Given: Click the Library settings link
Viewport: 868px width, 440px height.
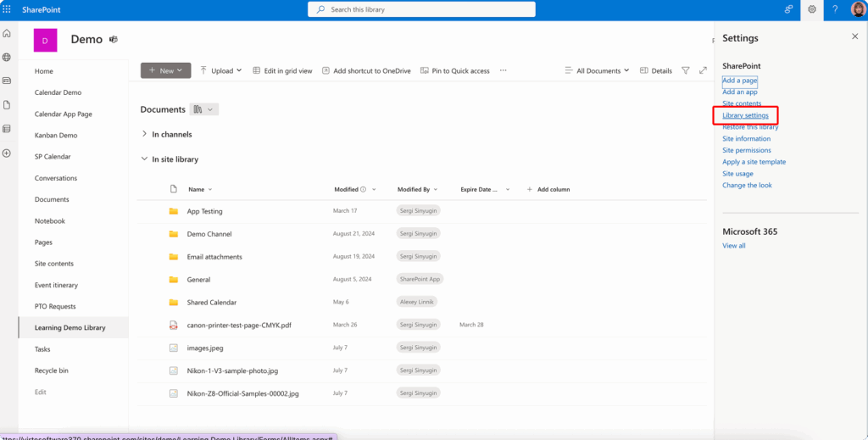Looking at the screenshot, I should [745, 115].
